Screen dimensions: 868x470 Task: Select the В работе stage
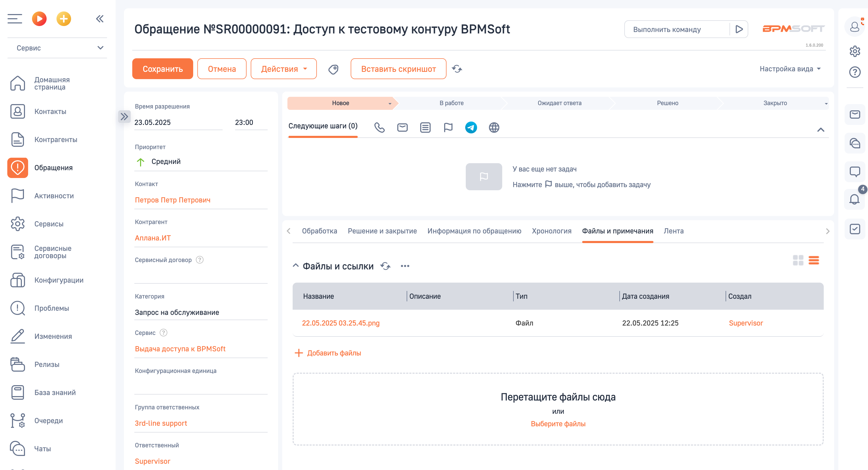(x=451, y=103)
